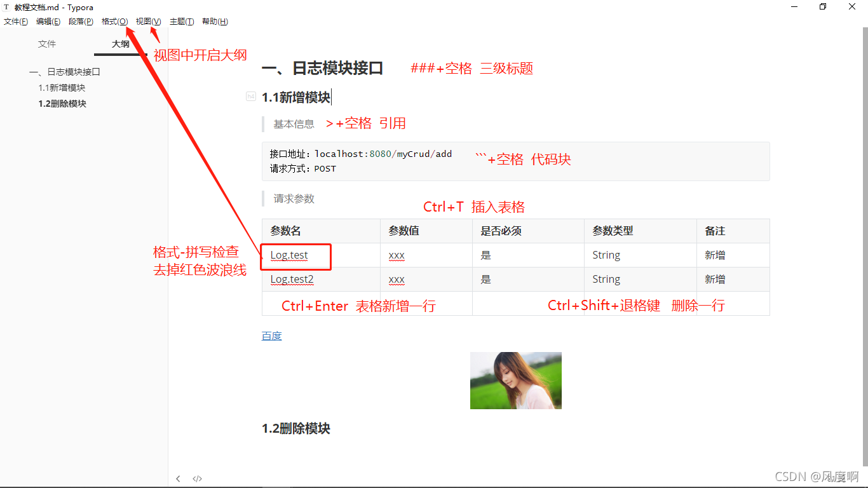Open the 帮助(H) menu
The width and height of the screenshot is (868, 488).
click(x=215, y=22)
